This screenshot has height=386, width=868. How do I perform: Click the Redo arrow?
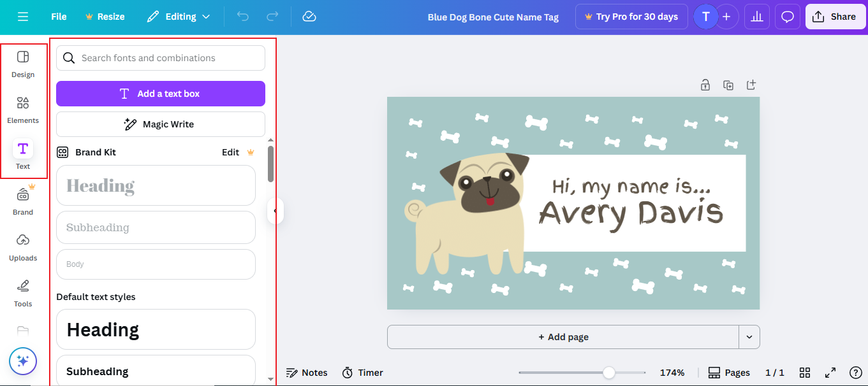pyautogui.click(x=272, y=17)
